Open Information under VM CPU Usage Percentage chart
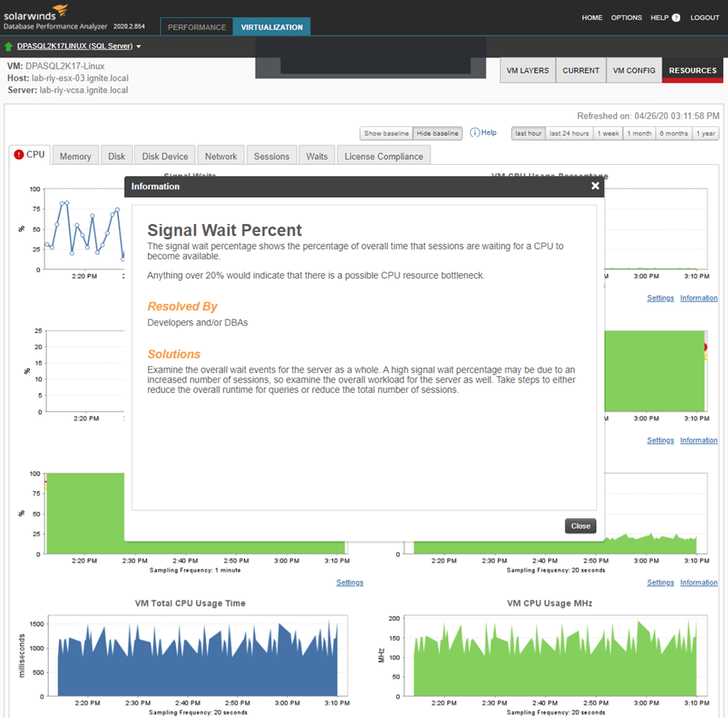 click(699, 298)
